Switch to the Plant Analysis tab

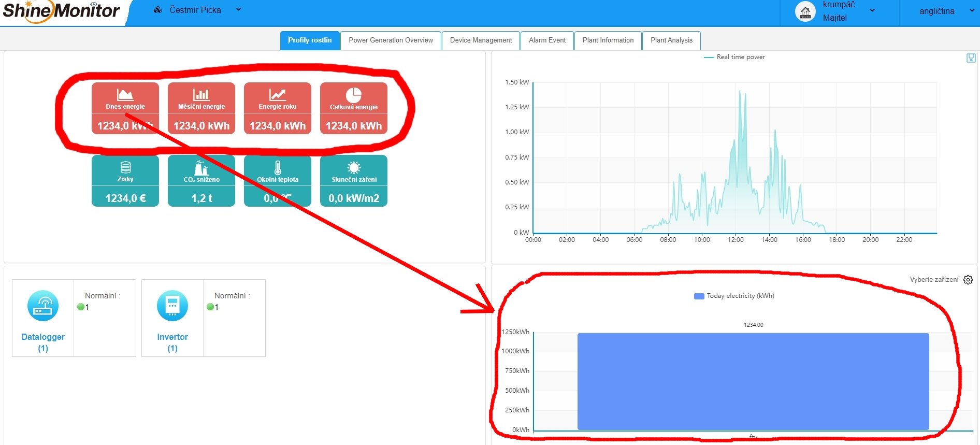(x=671, y=40)
